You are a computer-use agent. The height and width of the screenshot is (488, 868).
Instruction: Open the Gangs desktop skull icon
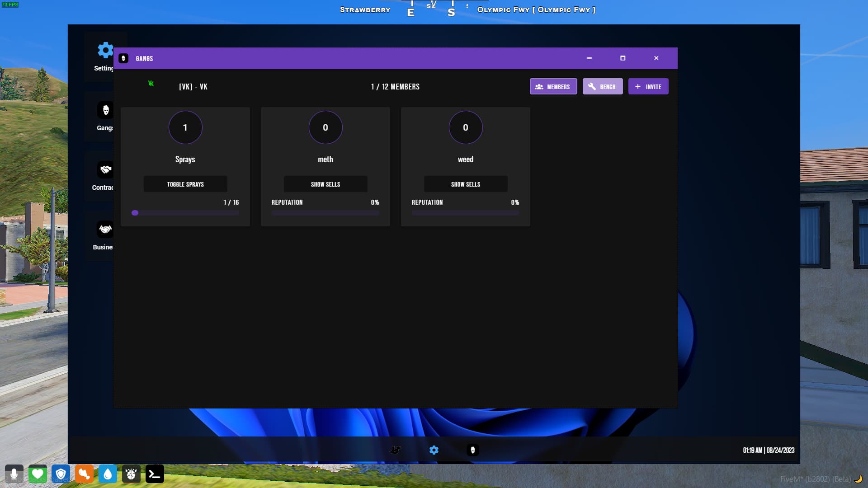click(105, 110)
